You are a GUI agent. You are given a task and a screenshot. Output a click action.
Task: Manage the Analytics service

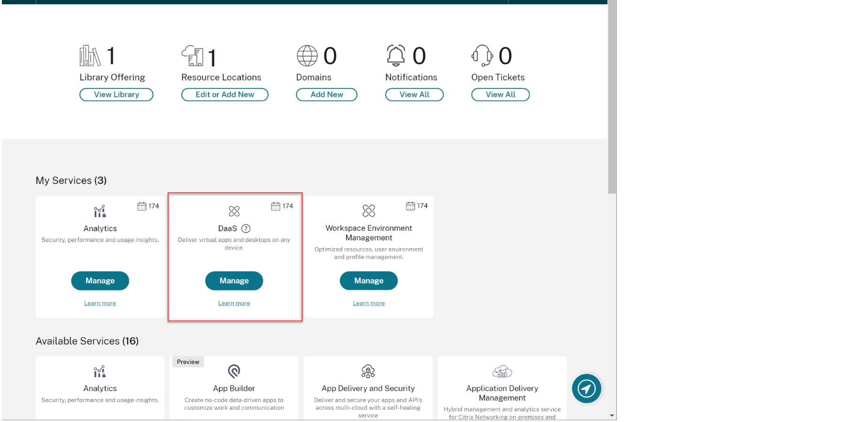100,281
